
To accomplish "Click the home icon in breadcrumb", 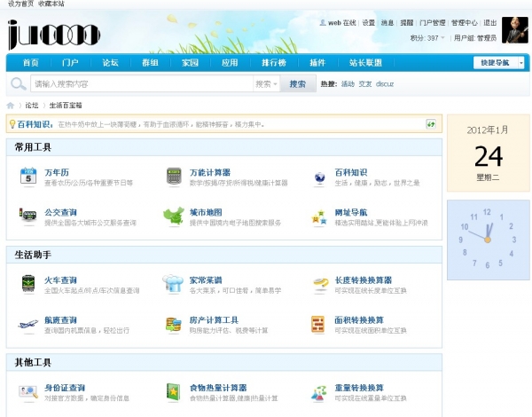I will point(11,106).
